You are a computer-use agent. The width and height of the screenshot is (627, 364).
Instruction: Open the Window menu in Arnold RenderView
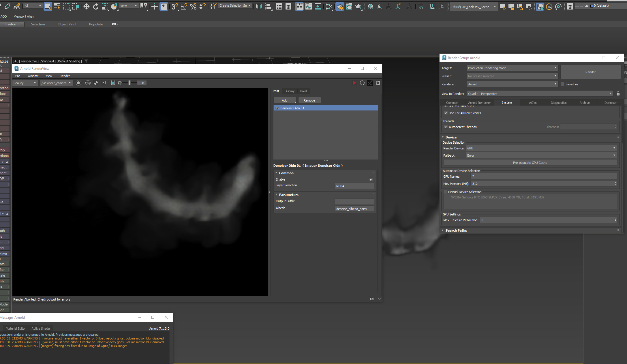coord(33,76)
